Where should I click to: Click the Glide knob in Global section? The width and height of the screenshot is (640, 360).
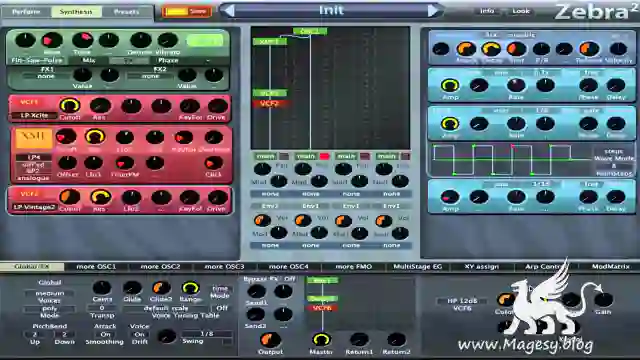click(x=132, y=288)
